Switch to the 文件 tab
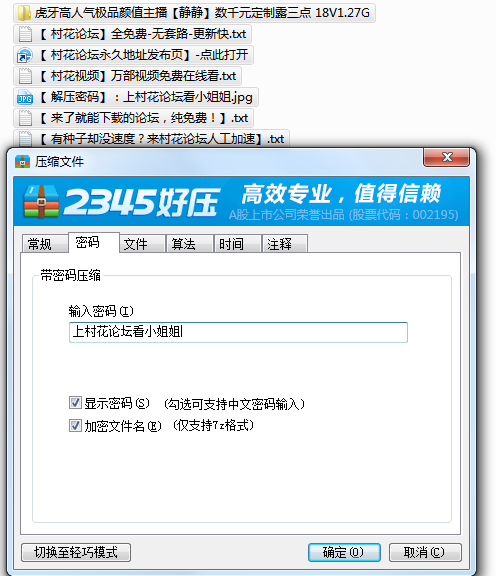Viewport: 496px width, 576px height. 142,243
